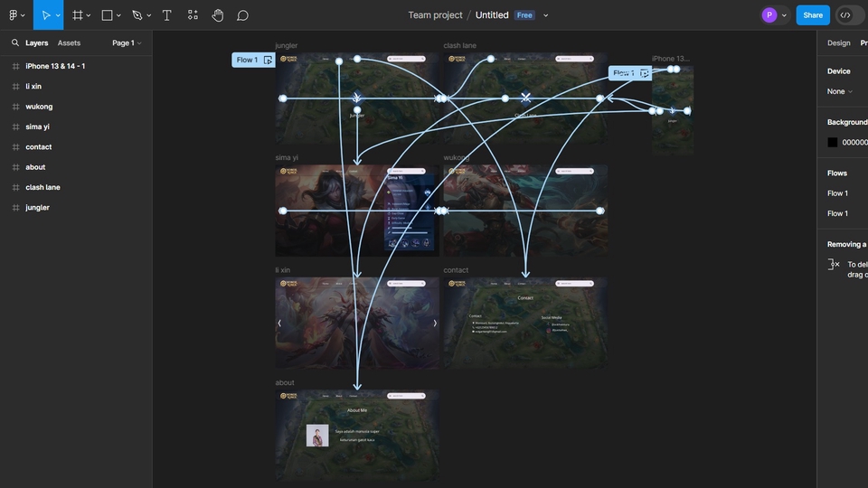Select the Rectangle shape tool
The height and width of the screenshot is (488, 868).
pyautogui.click(x=107, y=15)
